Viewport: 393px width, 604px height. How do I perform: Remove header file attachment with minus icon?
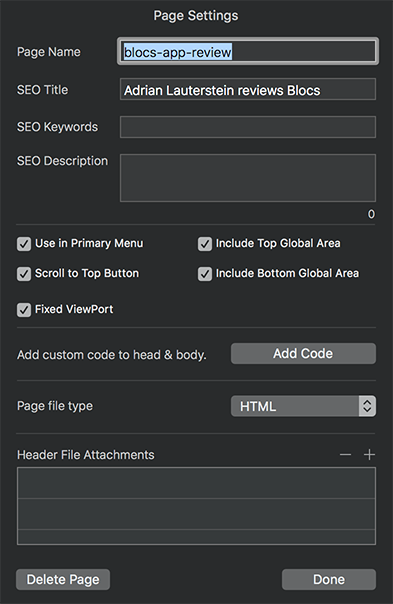345,455
